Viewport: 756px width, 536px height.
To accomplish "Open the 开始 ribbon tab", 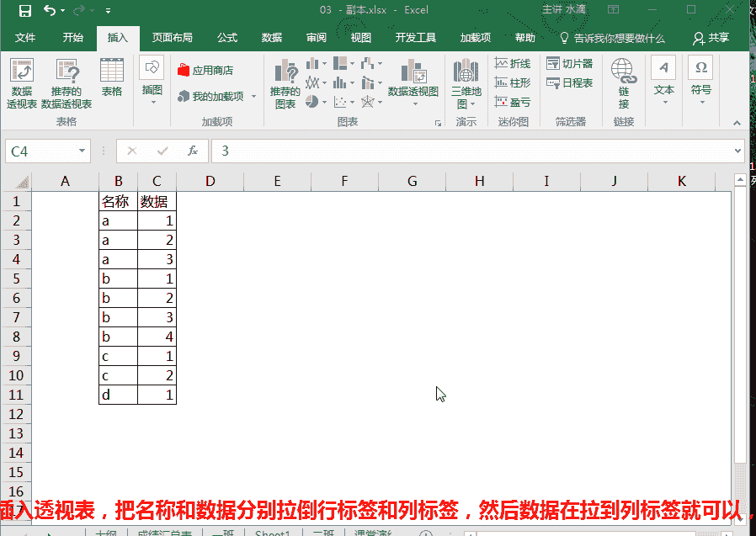I will [73, 37].
